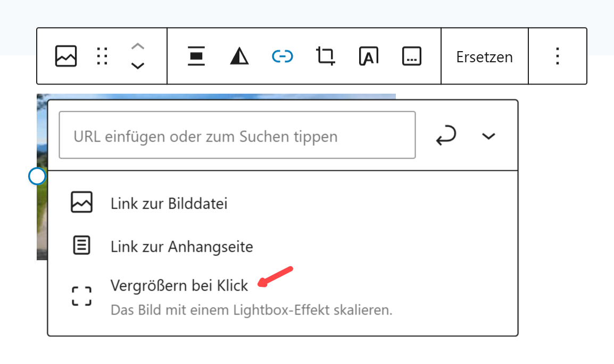614x364 pixels.
Task: Add a caption to the image
Action: tap(411, 56)
